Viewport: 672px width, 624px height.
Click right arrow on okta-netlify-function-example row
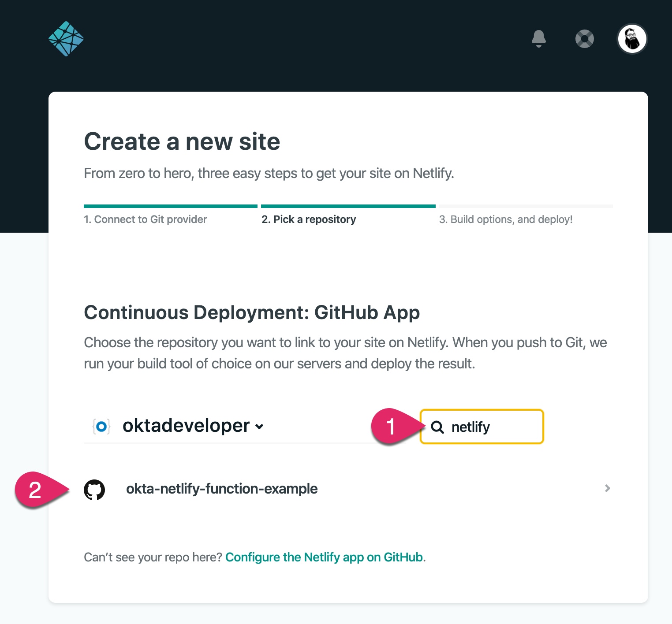click(x=607, y=488)
